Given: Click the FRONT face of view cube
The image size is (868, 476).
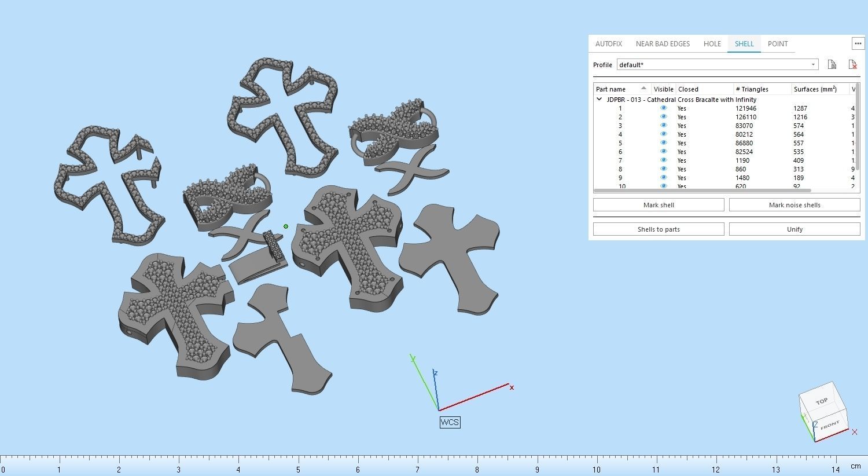Looking at the screenshot, I should tap(830, 425).
